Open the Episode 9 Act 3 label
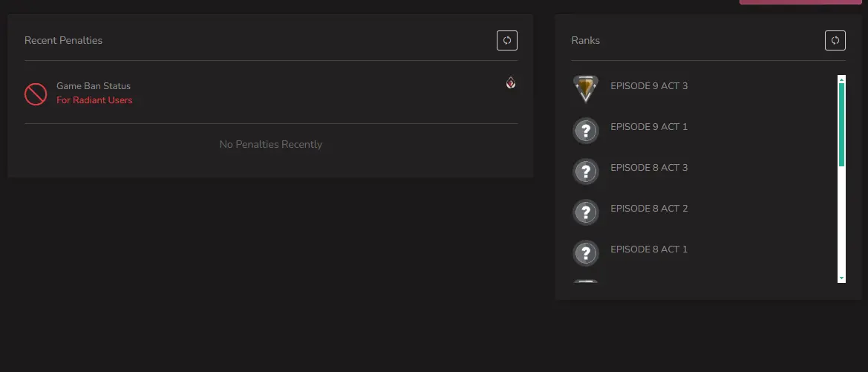The height and width of the screenshot is (372, 868). 649,86
